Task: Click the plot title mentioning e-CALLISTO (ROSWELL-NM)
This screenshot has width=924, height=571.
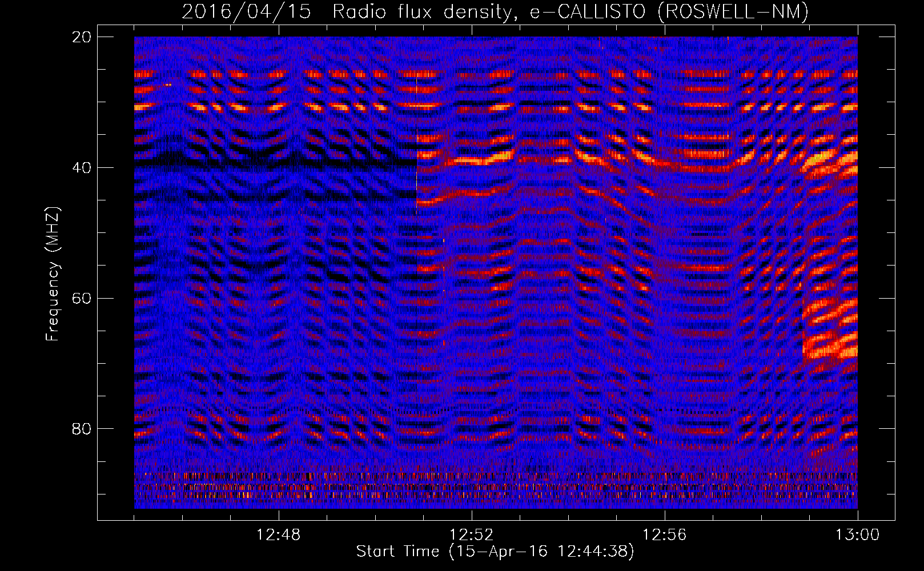Action: pyautogui.click(x=495, y=11)
